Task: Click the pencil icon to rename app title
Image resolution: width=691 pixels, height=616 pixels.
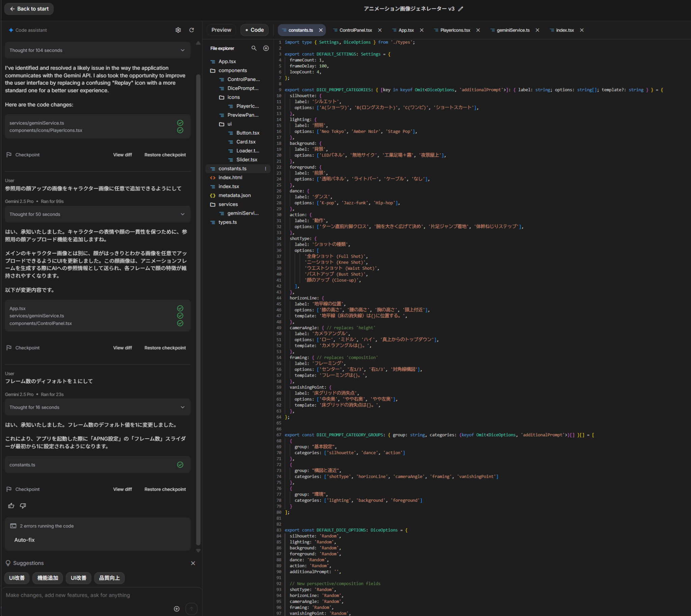Action: tap(460, 9)
